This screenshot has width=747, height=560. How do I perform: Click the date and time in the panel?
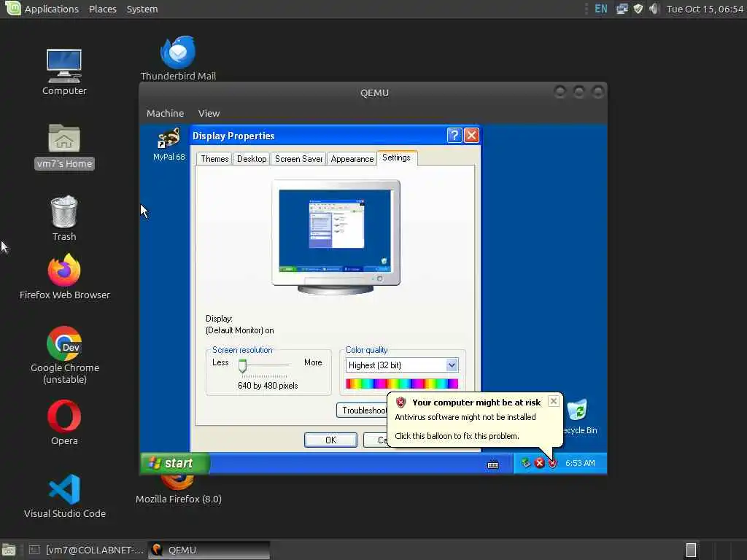click(x=705, y=9)
